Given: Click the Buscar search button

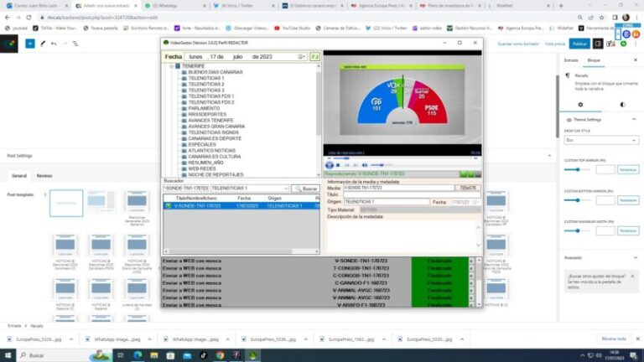Looking at the screenshot, I should (307, 189).
